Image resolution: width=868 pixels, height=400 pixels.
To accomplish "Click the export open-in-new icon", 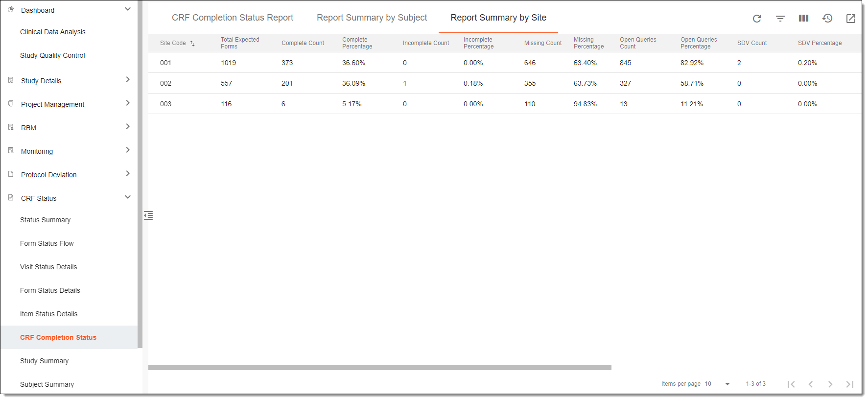I will tap(851, 19).
